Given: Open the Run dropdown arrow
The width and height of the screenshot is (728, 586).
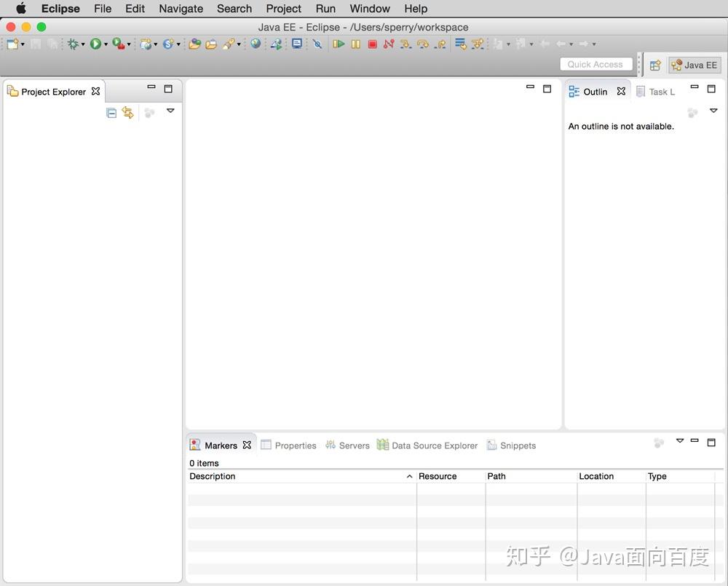Looking at the screenshot, I should click(x=106, y=44).
